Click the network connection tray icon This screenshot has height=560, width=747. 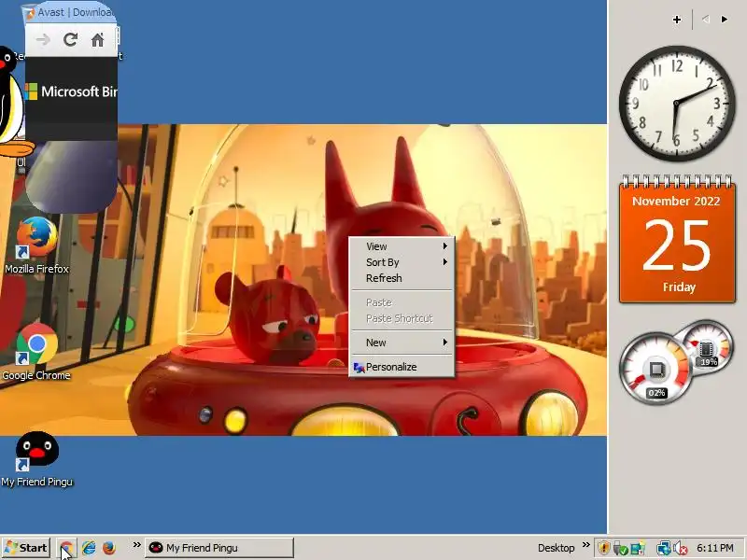[x=664, y=548]
